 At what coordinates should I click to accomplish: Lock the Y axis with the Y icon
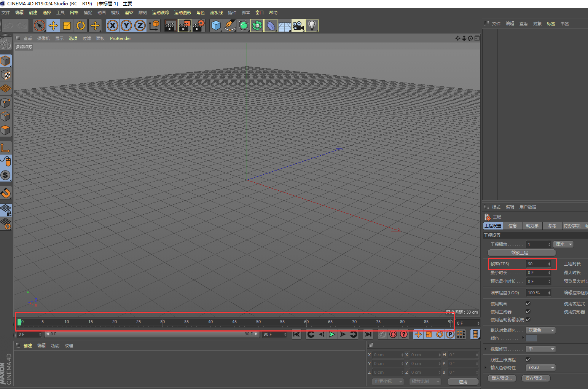[x=126, y=25]
